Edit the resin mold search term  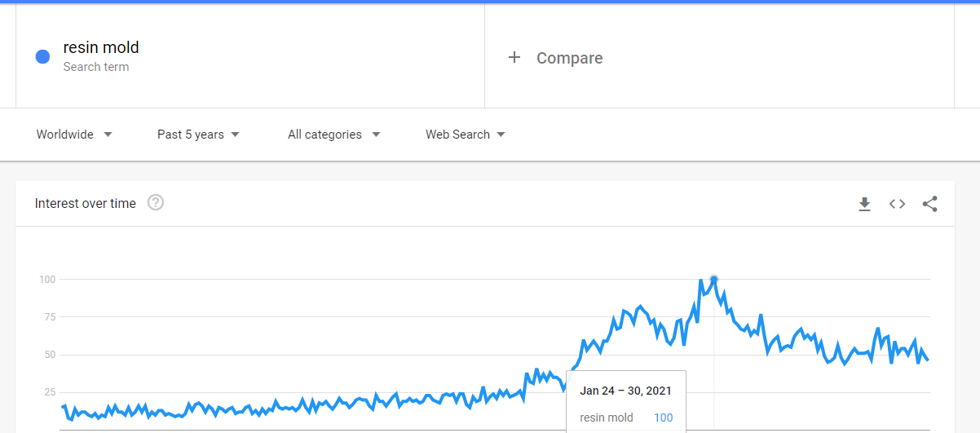pyautogui.click(x=101, y=47)
